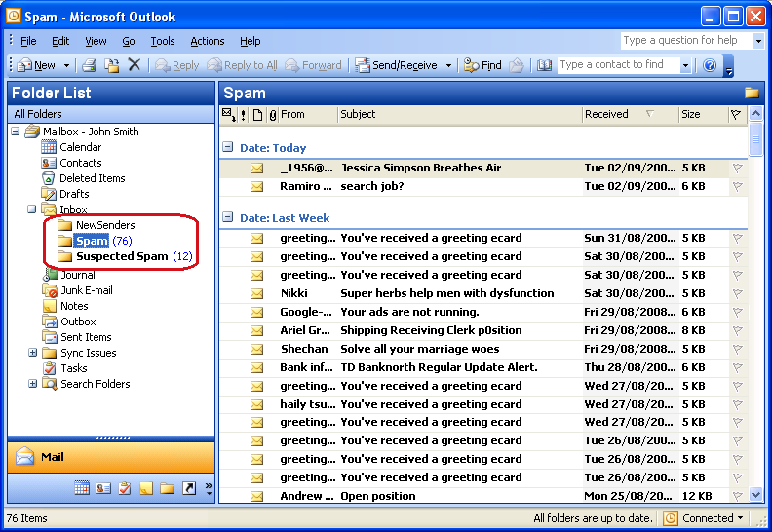Open the Actions menu

[208, 41]
